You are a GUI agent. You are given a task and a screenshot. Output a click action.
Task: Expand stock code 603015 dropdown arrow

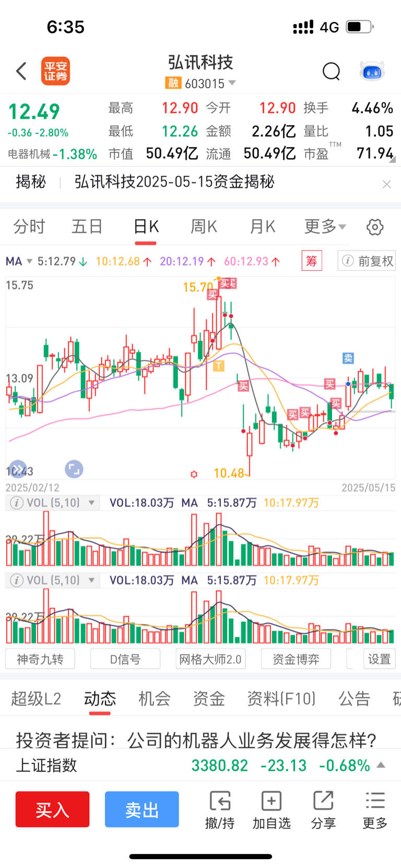(x=232, y=83)
